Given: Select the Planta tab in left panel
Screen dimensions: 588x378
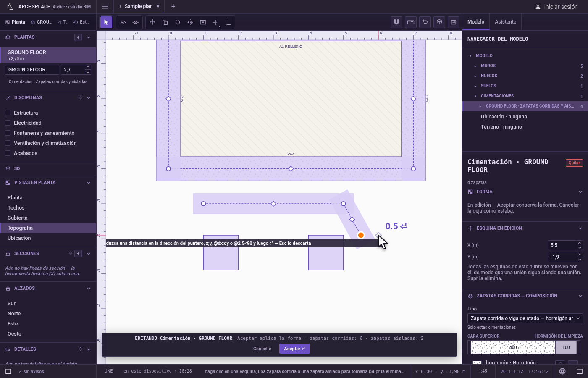Looking at the screenshot, I should point(15,22).
